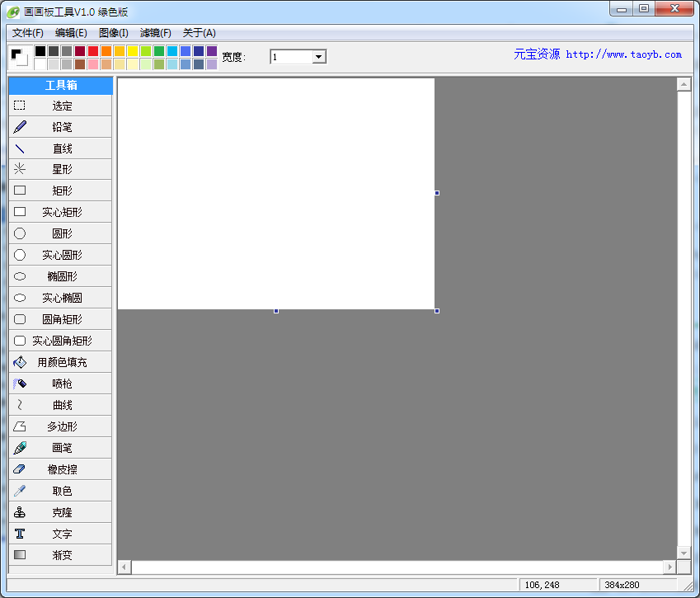This screenshot has width=700, height=598.
Task: Choose the 直线 line tool
Action: click(60, 148)
